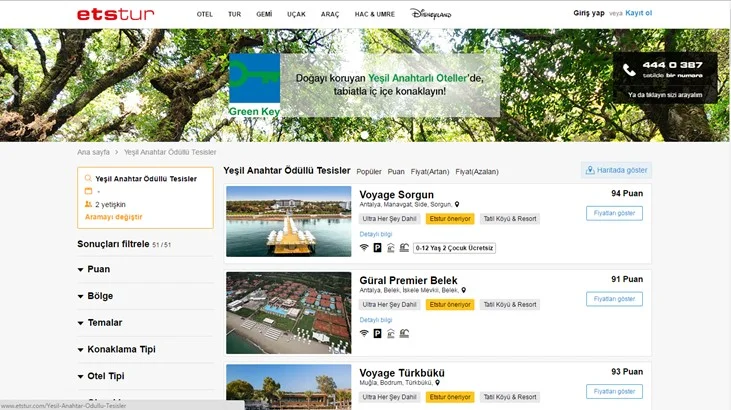Open the GEMİ menu

click(x=264, y=14)
